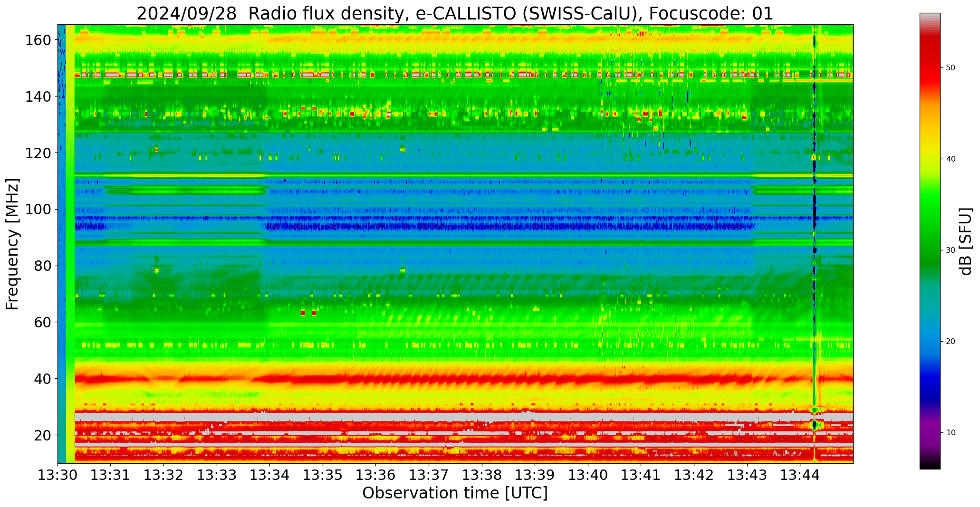Click the 13:38 time tick label
Image resolution: width=980 pixels, height=507 pixels.
point(482,476)
